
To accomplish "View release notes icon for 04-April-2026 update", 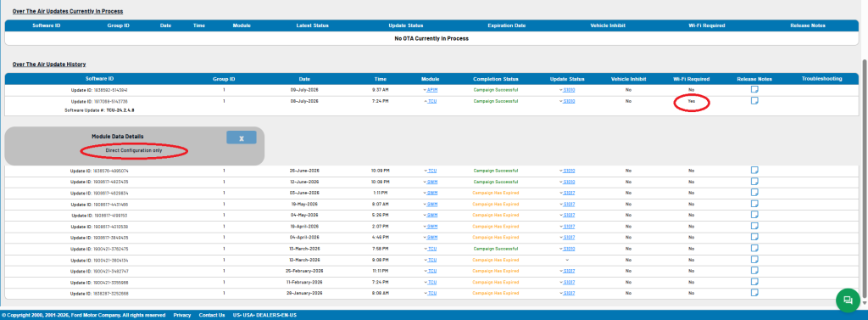I will click(x=754, y=238).
